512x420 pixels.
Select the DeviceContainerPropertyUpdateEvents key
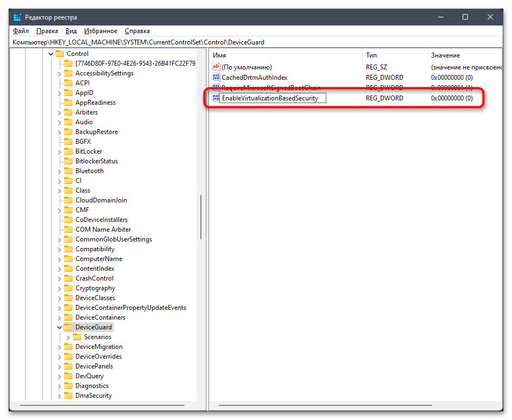coord(131,308)
